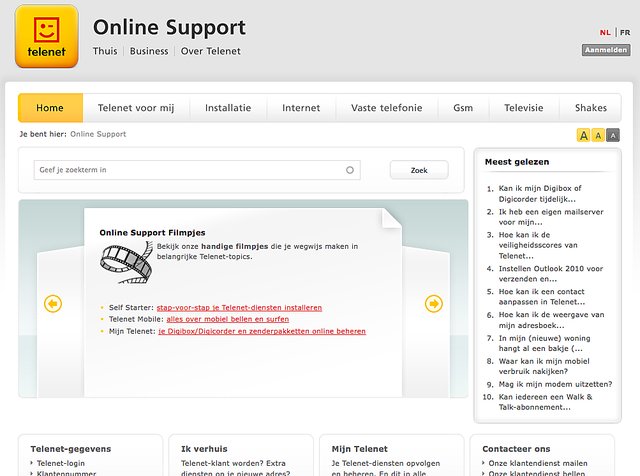Click the Over Telenet header link
This screenshot has width=640, height=476.
(x=211, y=51)
